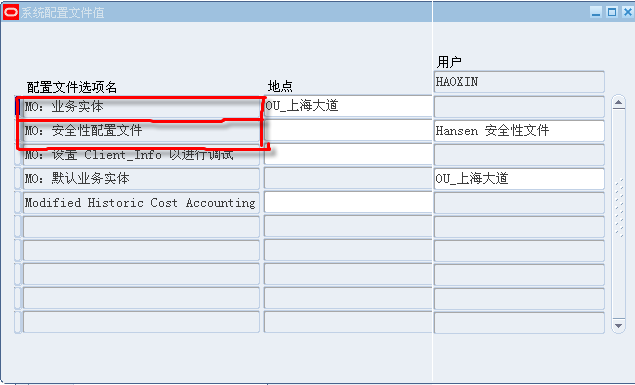635x385 pixels.
Task: Select Modified Historic Cost Accounting row
Action: (141, 202)
